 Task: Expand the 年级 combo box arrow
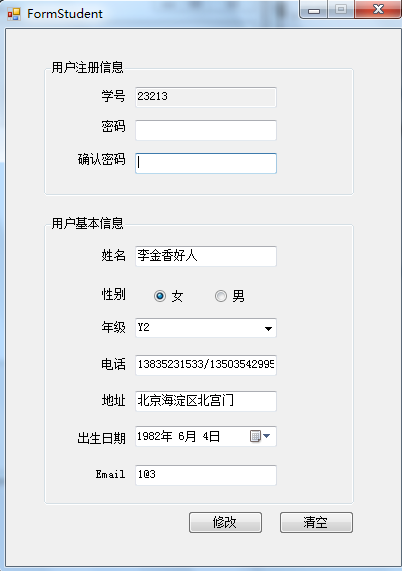click(268, 328)
